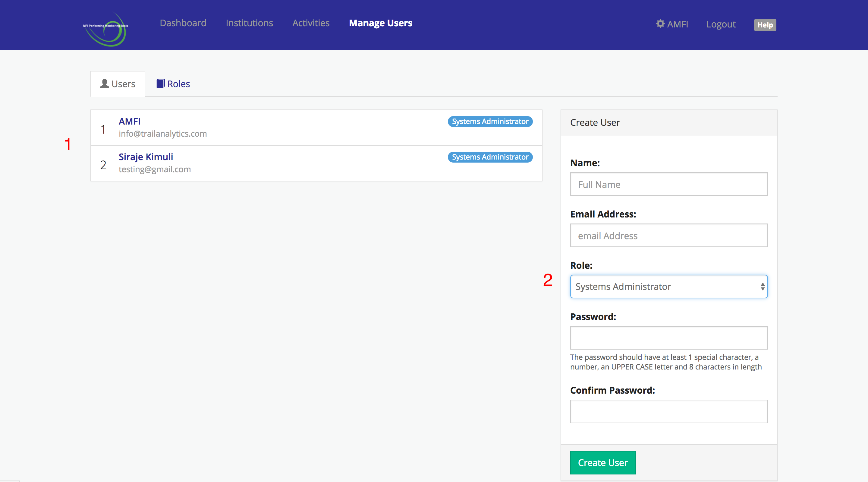Open the Activities navigation item
Screen dimensions: 868x482
[x=311, y=23]
